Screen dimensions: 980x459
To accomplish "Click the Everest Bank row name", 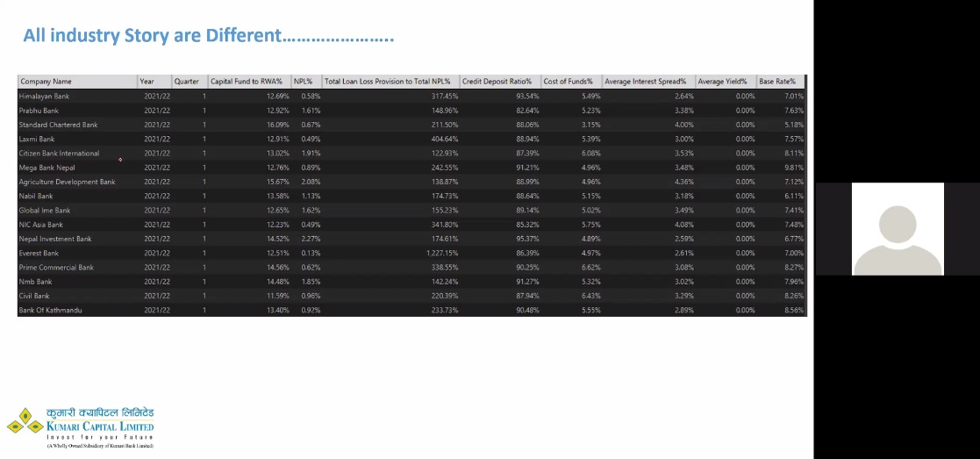I will 39,254.
